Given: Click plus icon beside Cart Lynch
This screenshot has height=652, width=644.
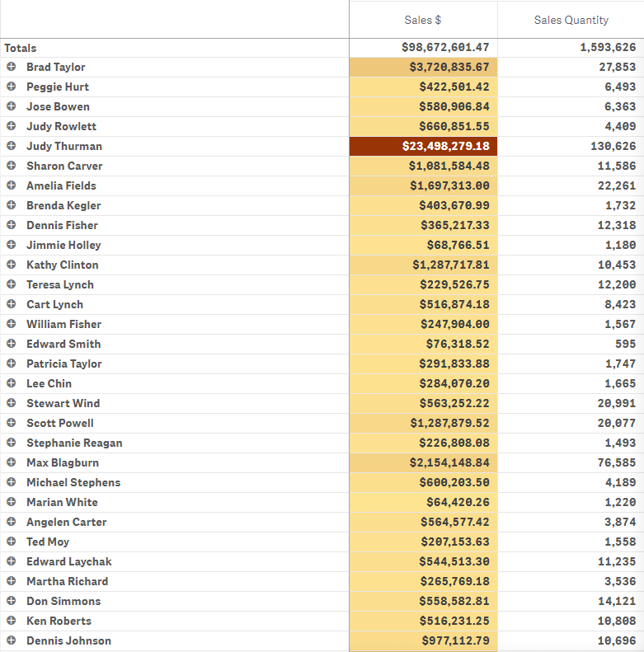Looking at the screenshot, I should coord(12,304).
